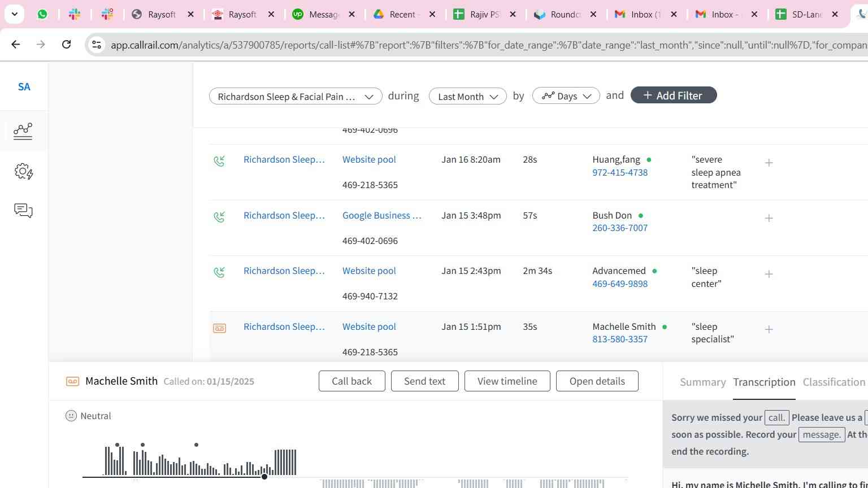Reload the page with refresh icon
Image resolution: width=868 pixels, height=488 pixels.
[x=66, y=44]
